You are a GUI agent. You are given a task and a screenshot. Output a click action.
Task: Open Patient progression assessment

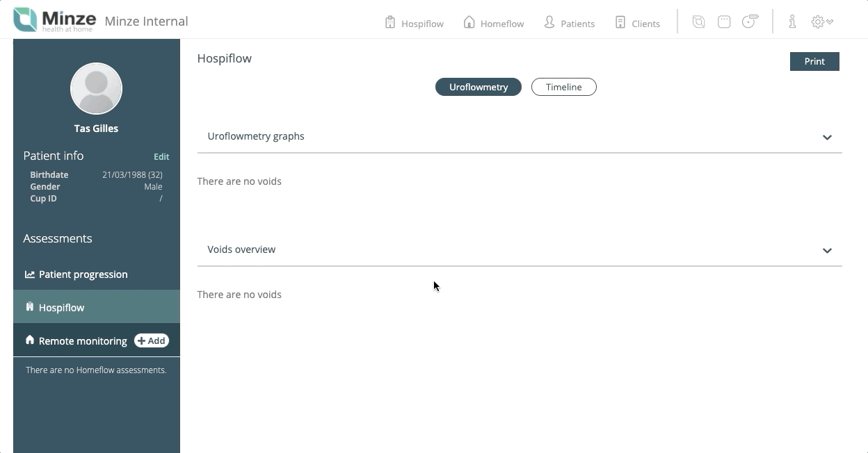point(97,274)
